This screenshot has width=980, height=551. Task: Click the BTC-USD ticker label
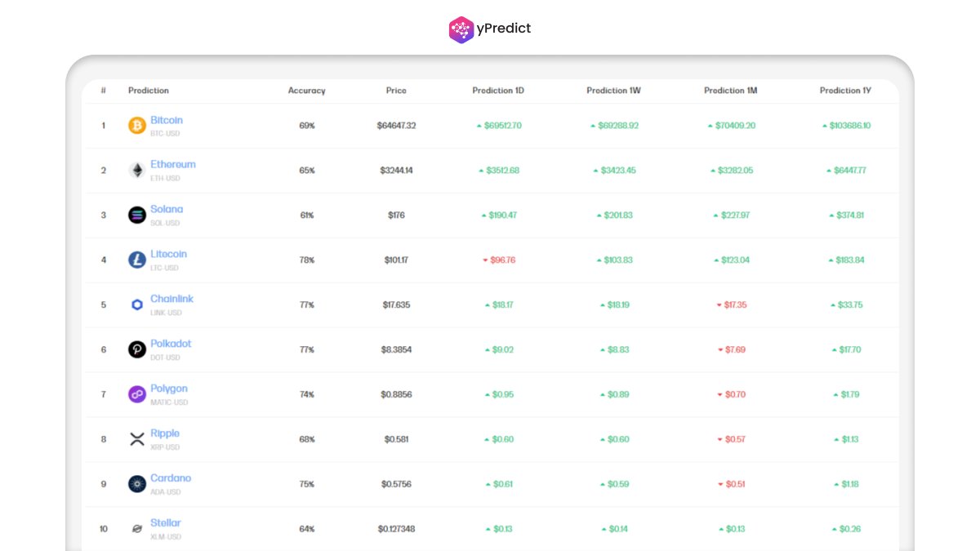click(x=165, y=133)
